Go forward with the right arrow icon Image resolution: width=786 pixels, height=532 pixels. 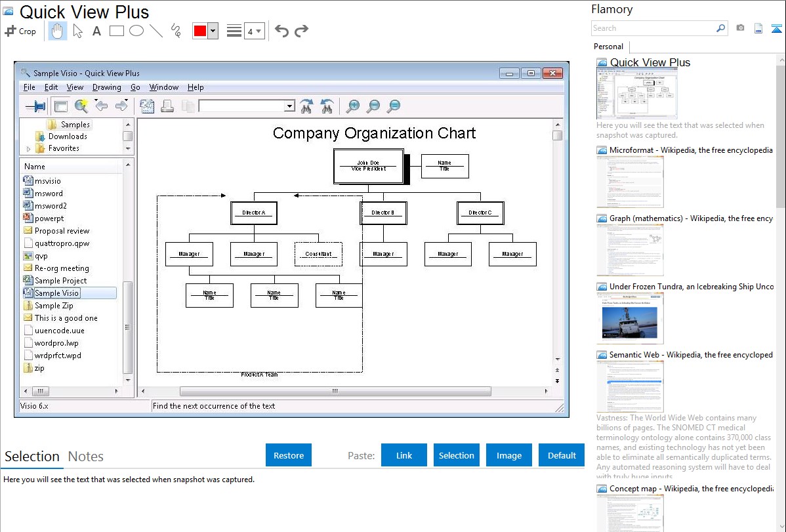pos(122,106)
